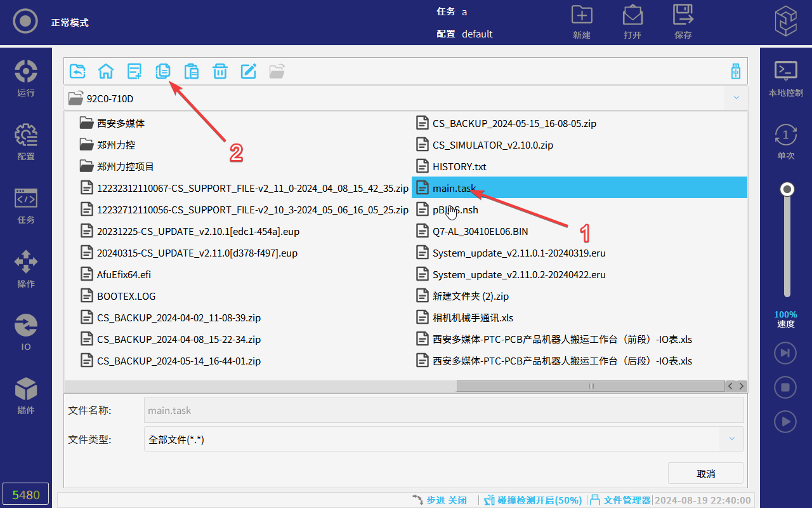Open the file type (文件类型) dropdown
The image size is (812, 508).
coord(731,439)
